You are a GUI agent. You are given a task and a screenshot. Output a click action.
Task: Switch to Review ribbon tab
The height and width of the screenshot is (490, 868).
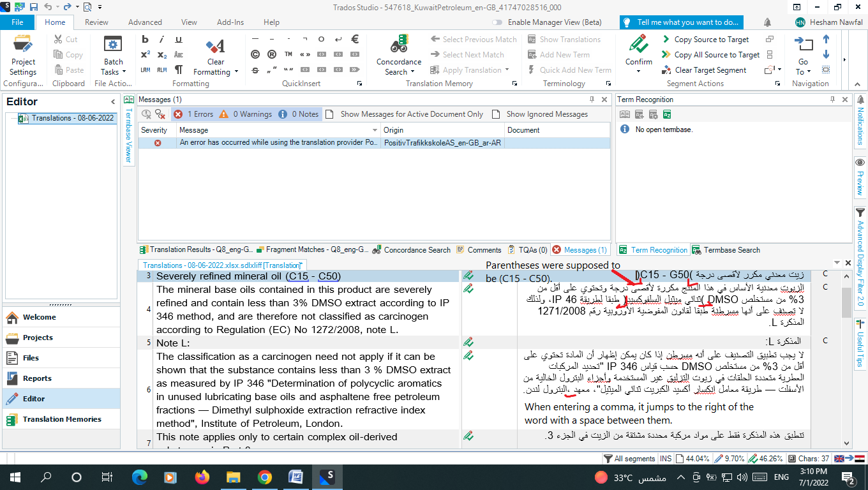click(x=96, y=22)
